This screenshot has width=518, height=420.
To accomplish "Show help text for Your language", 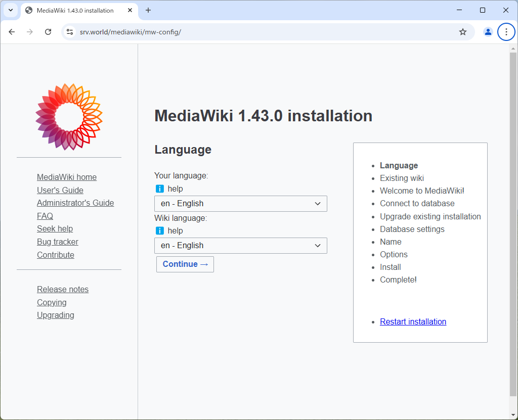I will point(175,189).
